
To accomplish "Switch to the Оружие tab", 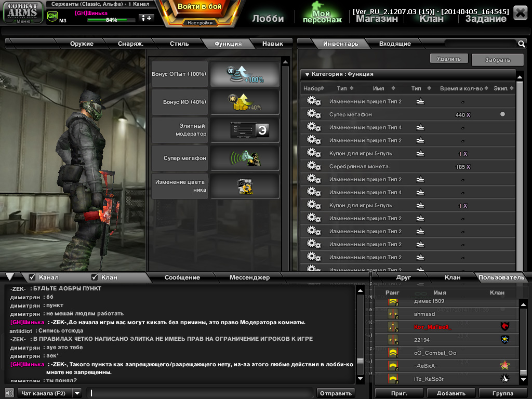I will click(82, 44).
